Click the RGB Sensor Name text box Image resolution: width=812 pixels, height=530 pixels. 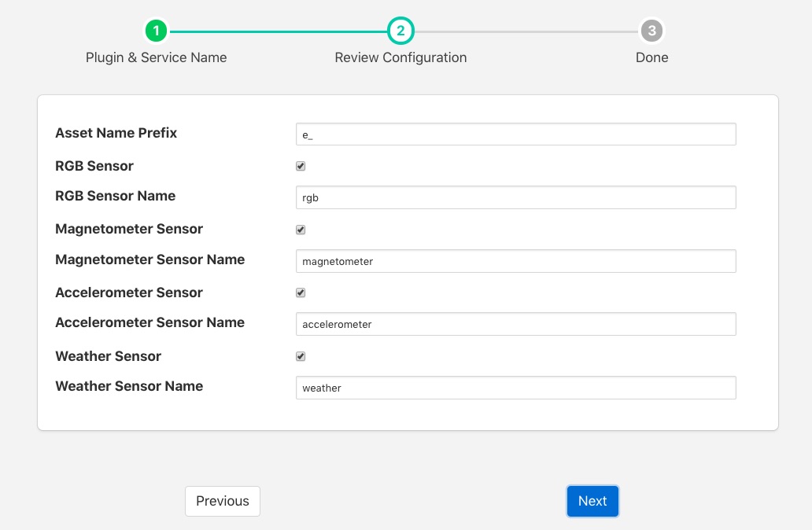coord(515,197)
